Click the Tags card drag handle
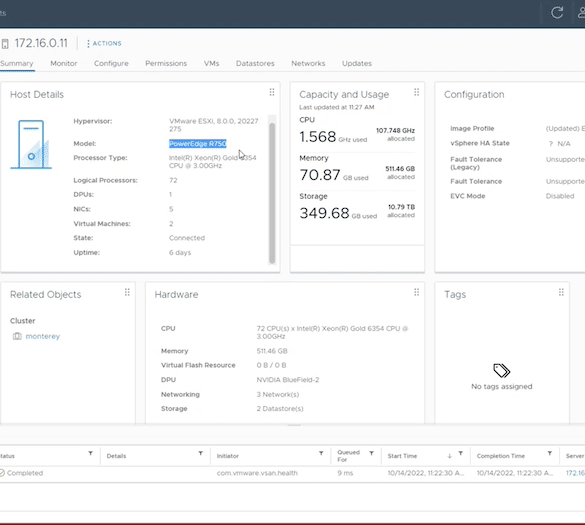The image size is (585, 525). (x=561, y=292)
